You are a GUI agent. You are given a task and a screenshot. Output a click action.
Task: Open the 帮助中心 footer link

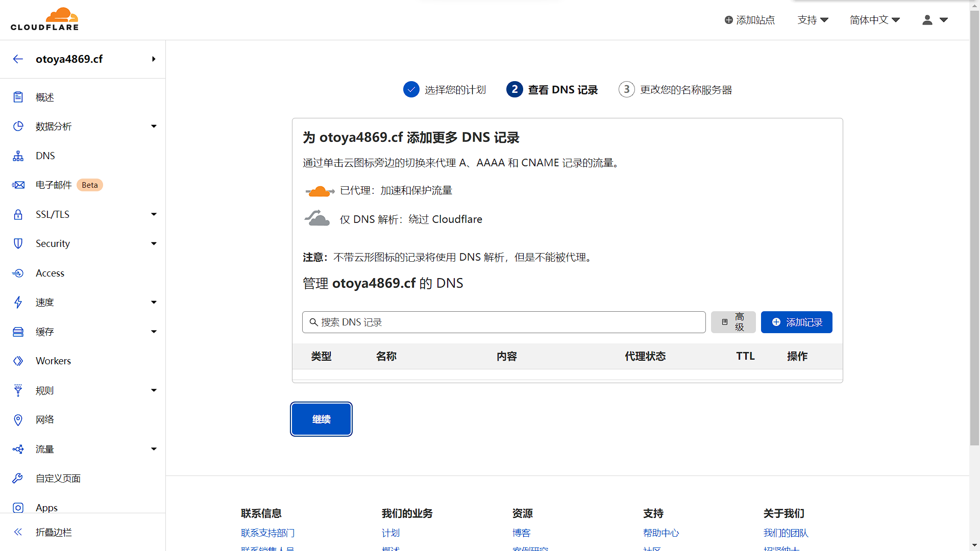tap(661, 533)
